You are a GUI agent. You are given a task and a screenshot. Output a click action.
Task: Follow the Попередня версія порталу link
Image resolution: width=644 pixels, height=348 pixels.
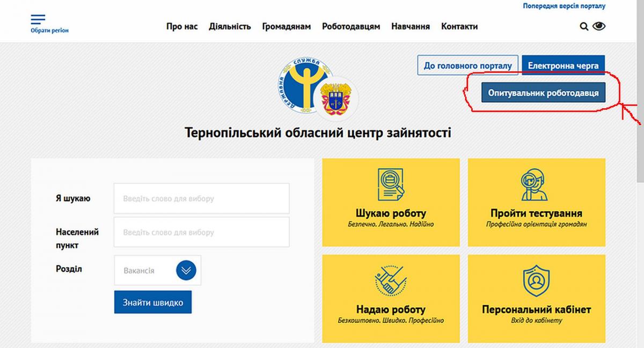point(564,6)
